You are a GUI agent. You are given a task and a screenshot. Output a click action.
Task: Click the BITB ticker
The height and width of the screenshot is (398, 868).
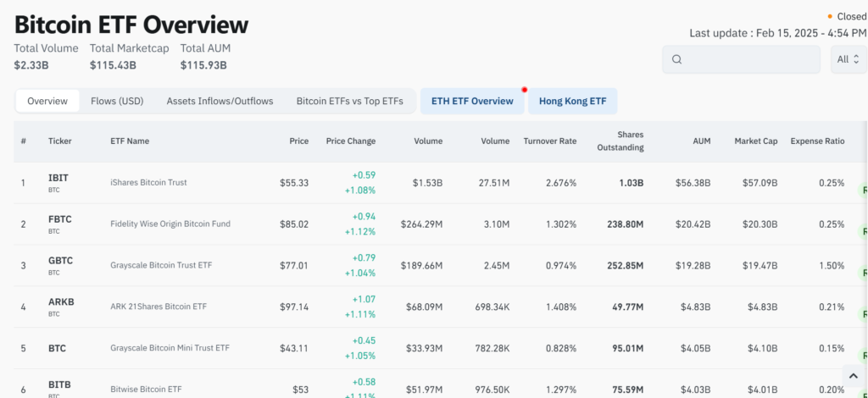point(59,384)
